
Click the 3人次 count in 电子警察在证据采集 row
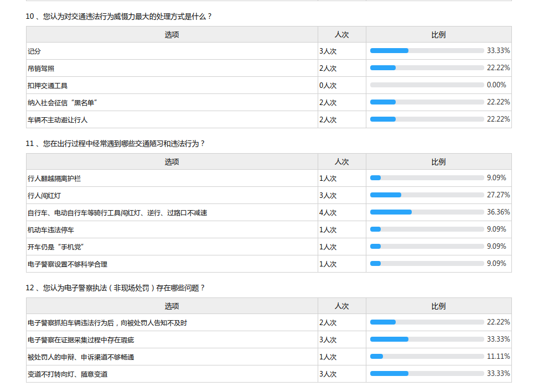click(x=328, y=340)
